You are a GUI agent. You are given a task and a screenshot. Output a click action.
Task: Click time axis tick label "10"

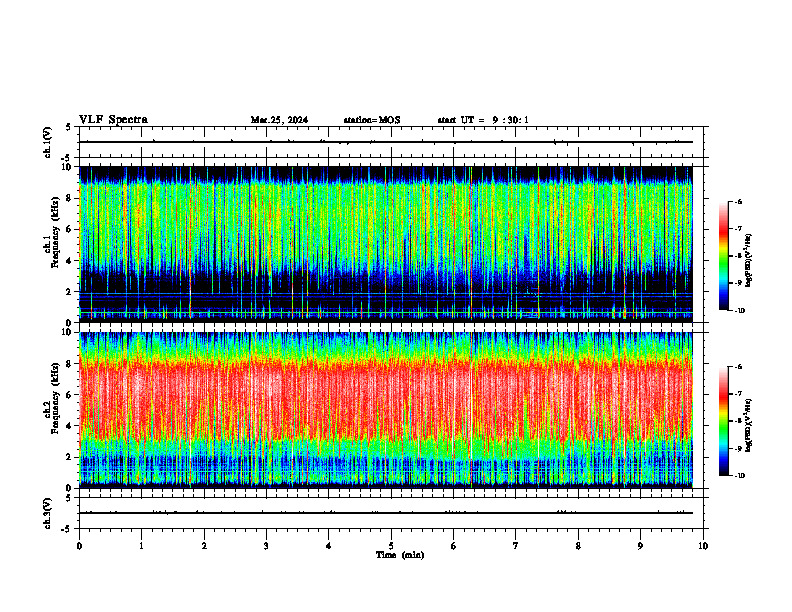click(x=703, y=546)
